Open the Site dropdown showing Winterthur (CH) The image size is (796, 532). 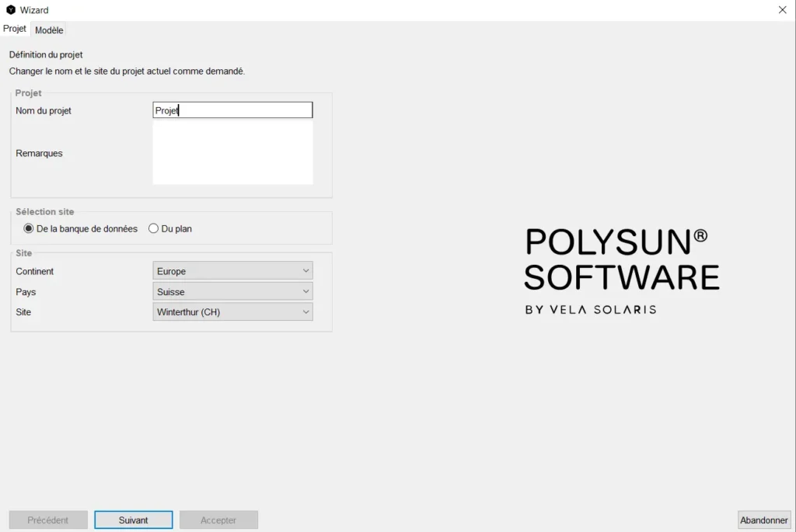232,312
